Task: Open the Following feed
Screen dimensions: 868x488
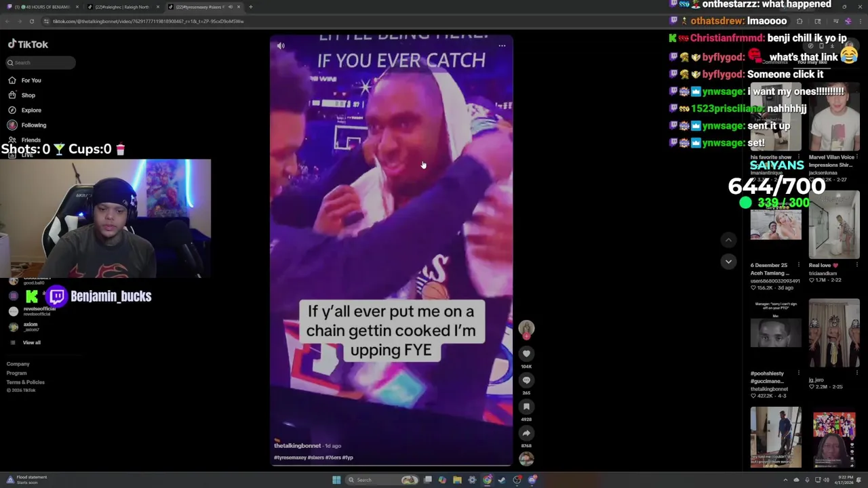Action: (x=27, y=125)
